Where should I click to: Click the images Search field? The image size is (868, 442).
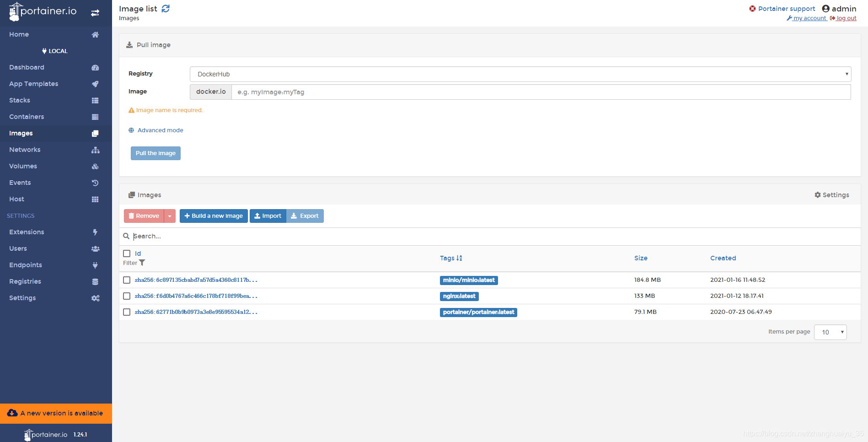(x=494, y=236)
